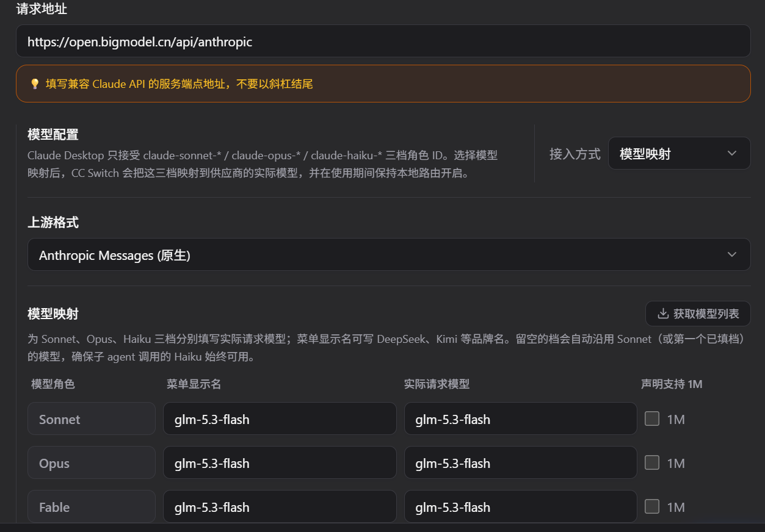Click the 获取模型列表 button
Viewport: 765px width, 532px height.
tap(698, 314)
